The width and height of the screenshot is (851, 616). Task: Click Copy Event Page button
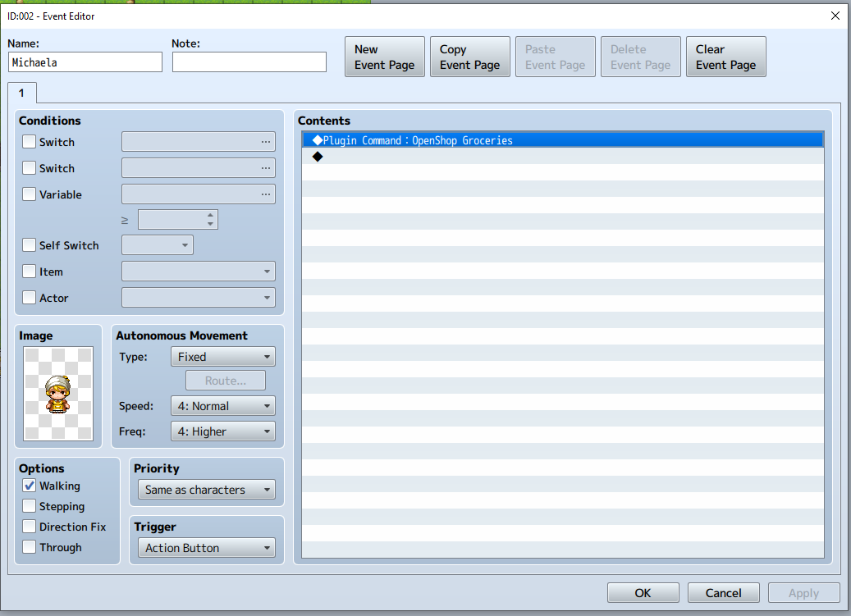pyautogui.click(x=470, y=57)
